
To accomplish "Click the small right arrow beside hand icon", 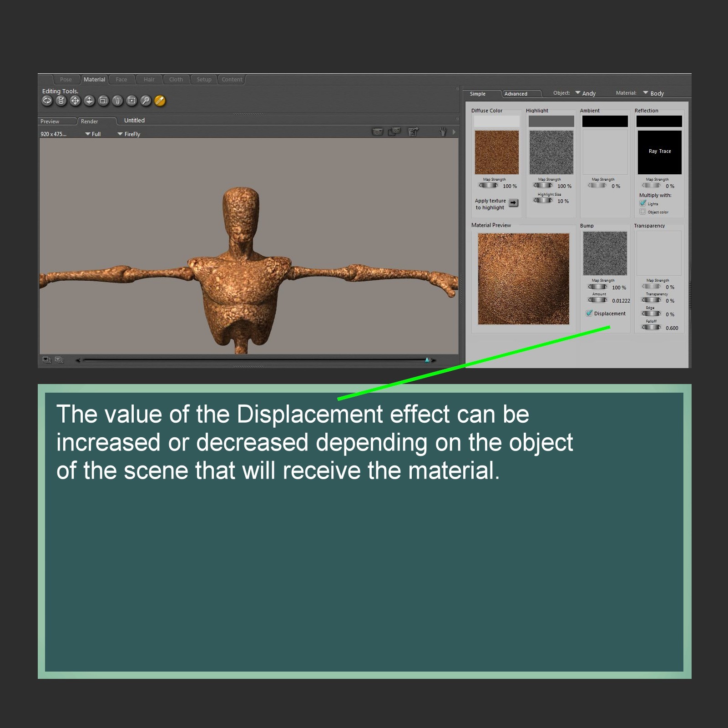I will [x=454, y=132].
